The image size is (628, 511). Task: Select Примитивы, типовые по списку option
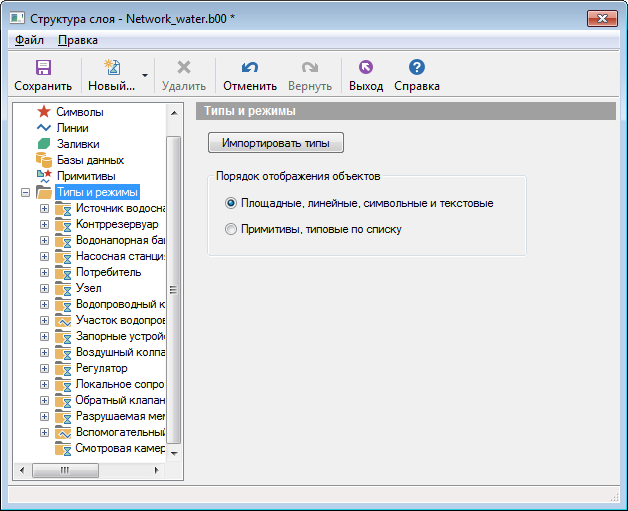click(231, 229)
